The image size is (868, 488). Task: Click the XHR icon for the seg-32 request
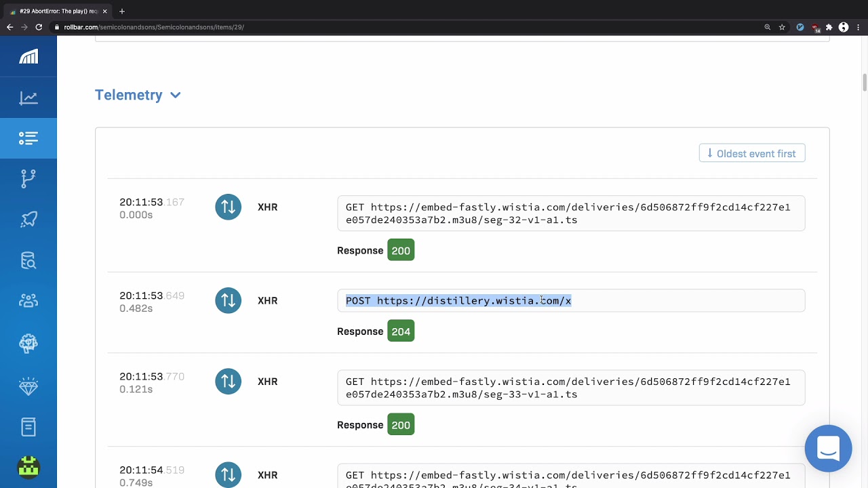coord(229,207)
